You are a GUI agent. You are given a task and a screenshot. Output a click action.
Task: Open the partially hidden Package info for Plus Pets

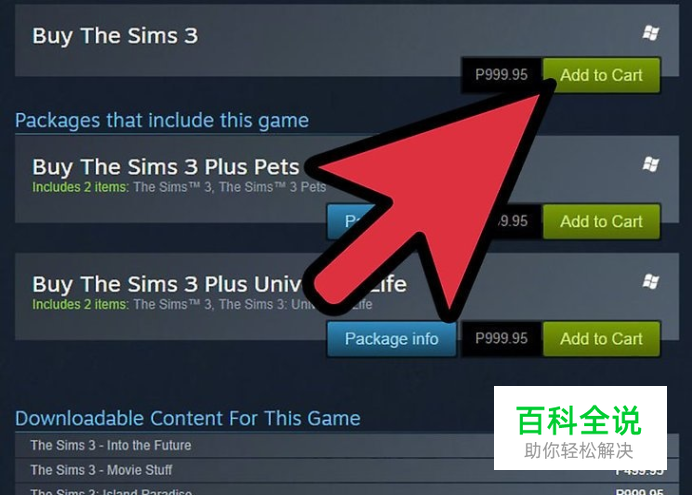pos(349,220)
